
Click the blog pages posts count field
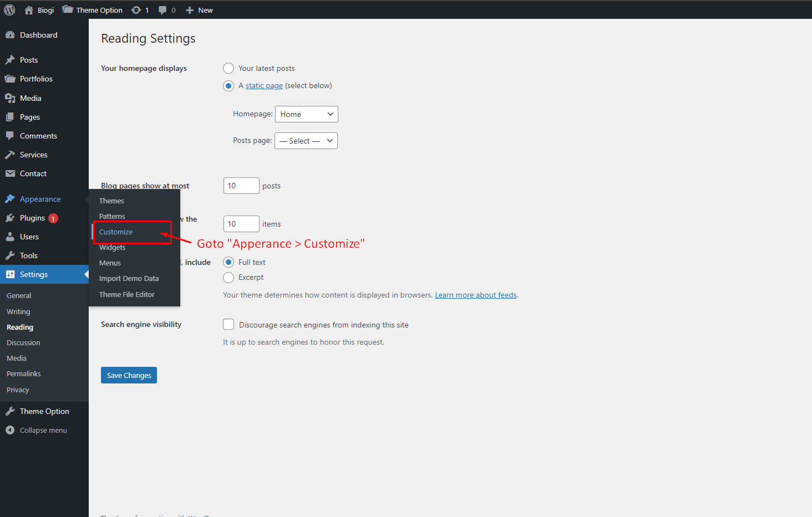(241, 186)
